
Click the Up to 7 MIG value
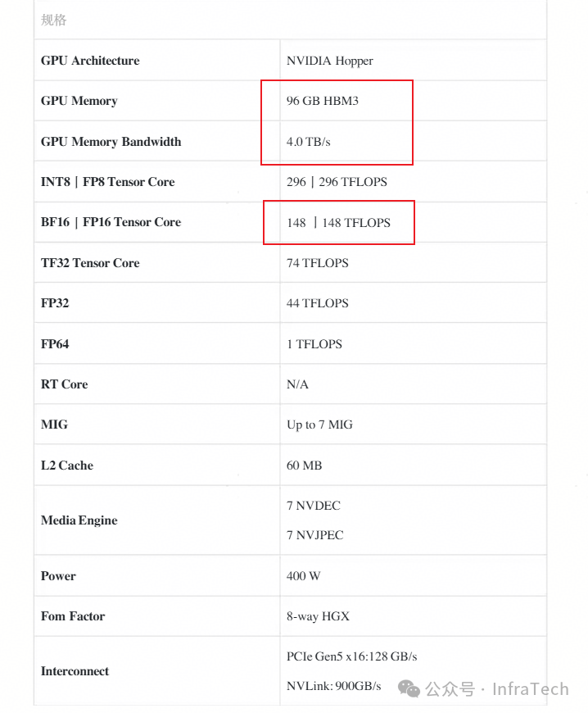[320, 425]
